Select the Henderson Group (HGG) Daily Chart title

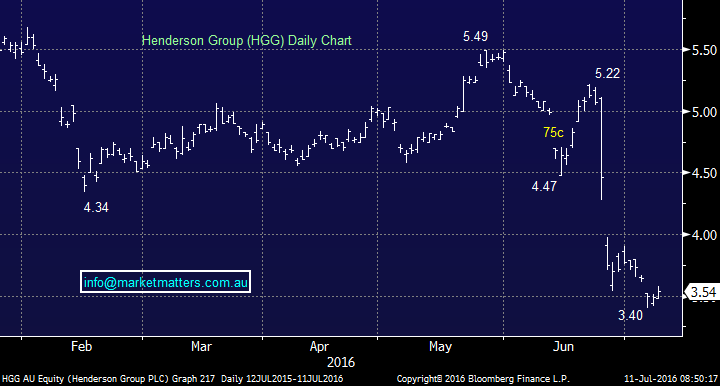coord(247,40)
